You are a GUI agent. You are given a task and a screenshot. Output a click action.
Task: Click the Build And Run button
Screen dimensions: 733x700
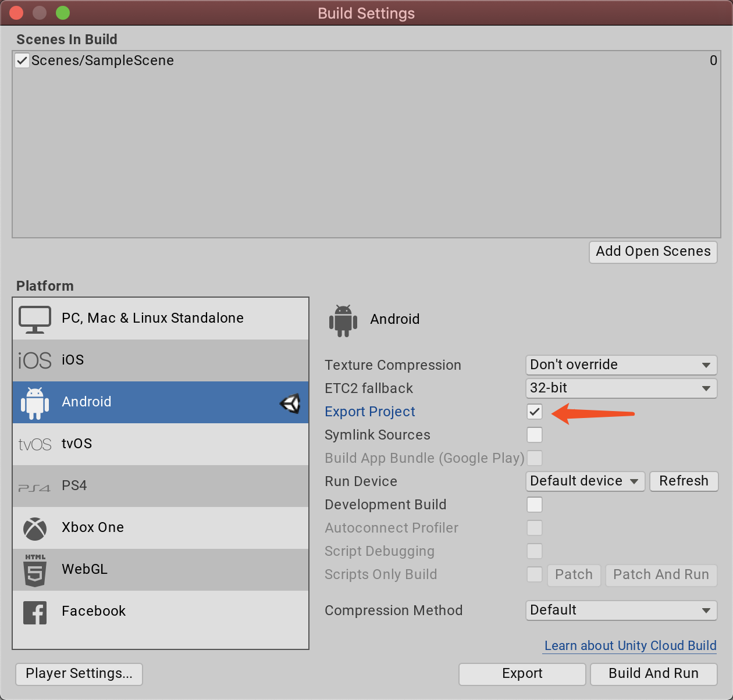click(x=654, y=674)
